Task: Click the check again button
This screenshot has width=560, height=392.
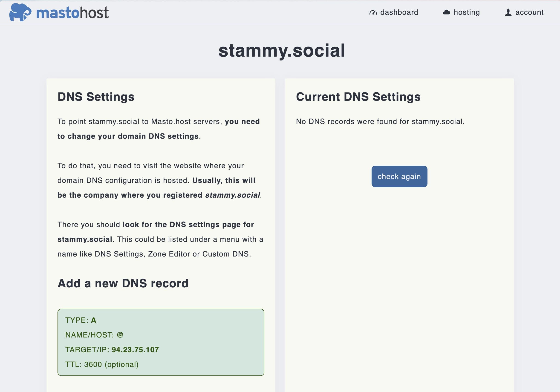Action: point(399,176)
